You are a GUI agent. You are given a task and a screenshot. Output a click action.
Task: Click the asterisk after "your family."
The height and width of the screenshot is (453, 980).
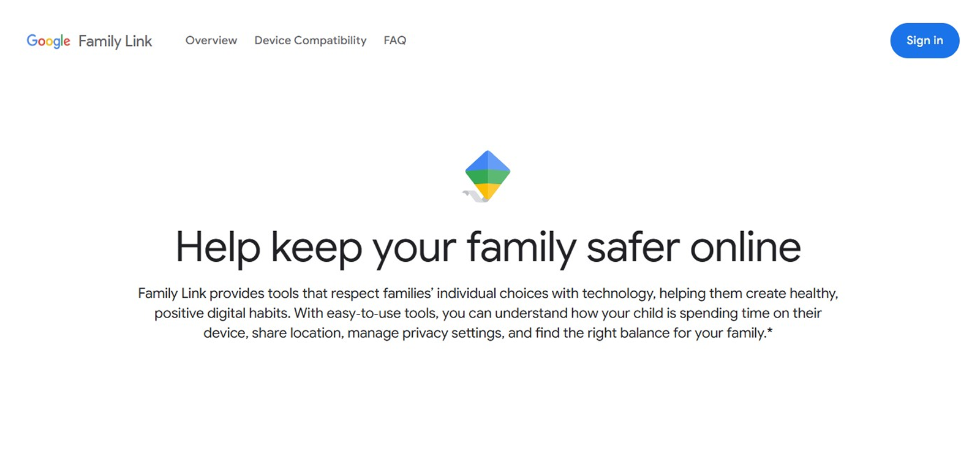pos(770,332)
